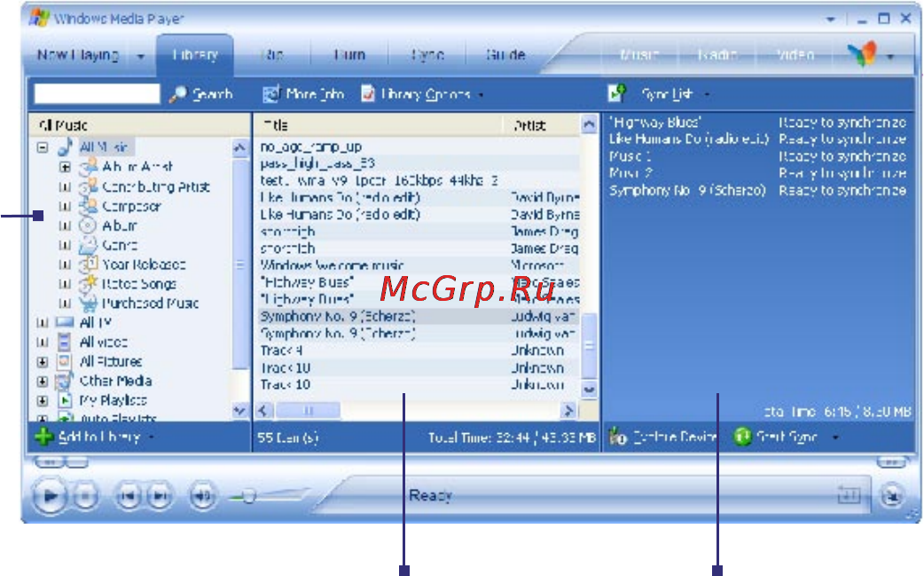Click the shuffle toggle in status area
The height and width of the screenshot is (576, 924).
[848, 496]
